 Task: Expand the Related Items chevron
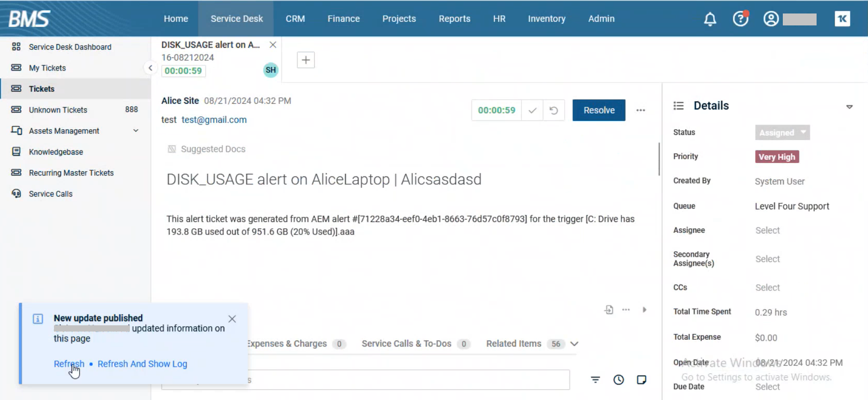tap(574, 343)
